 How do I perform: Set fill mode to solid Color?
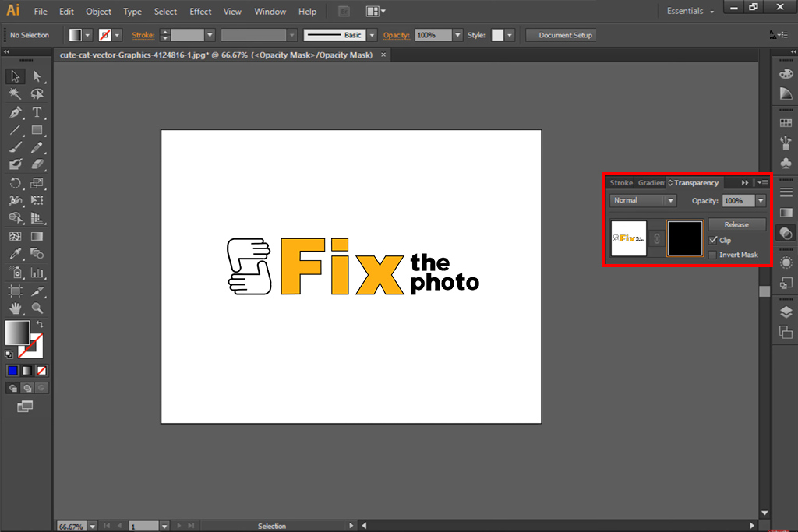(x=12, y=371)
